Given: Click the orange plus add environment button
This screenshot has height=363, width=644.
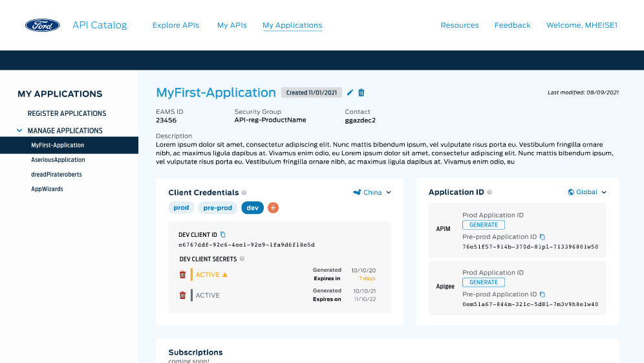Looking at the screenshot, I should pos(273,208).
